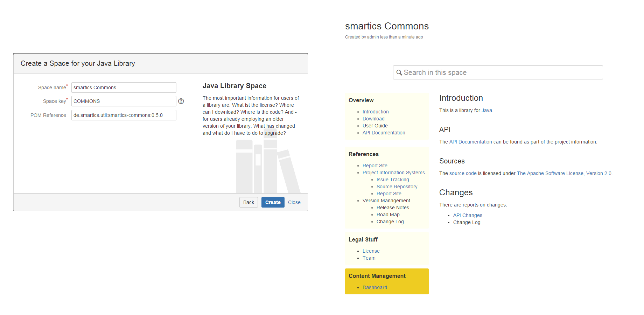The image size is (644, 315).
Task: Click the Create button
Action: coord(273,202)
